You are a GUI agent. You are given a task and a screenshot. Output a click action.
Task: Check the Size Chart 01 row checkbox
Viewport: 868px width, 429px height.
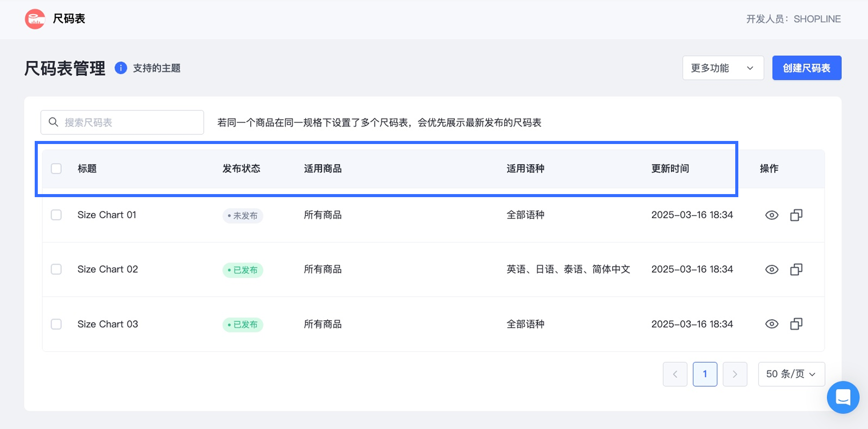tap(56, 215)
